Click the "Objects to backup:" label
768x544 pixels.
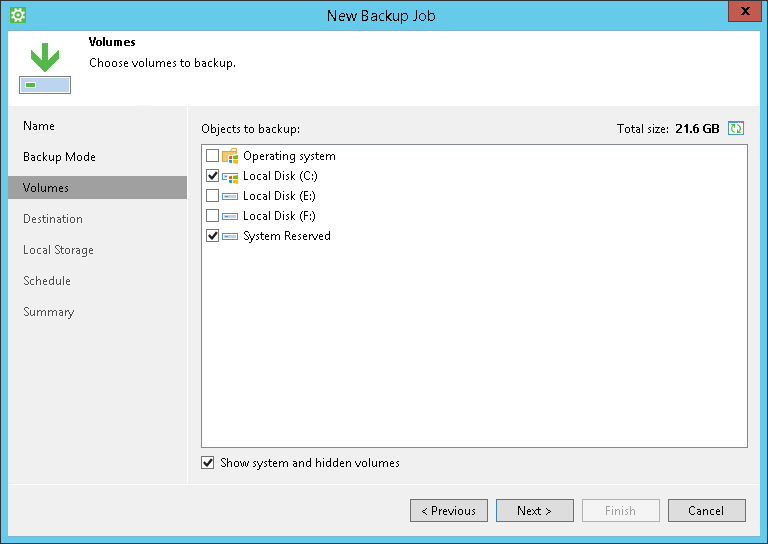tap(250, 129)
